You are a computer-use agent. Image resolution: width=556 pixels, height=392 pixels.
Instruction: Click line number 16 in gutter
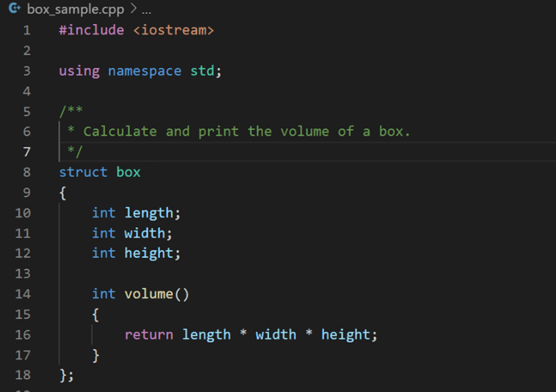click(x=23, y=335)
